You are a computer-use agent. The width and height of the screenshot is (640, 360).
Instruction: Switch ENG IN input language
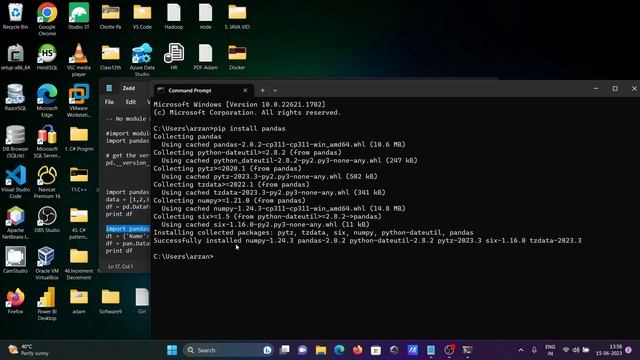click(550, 350)
